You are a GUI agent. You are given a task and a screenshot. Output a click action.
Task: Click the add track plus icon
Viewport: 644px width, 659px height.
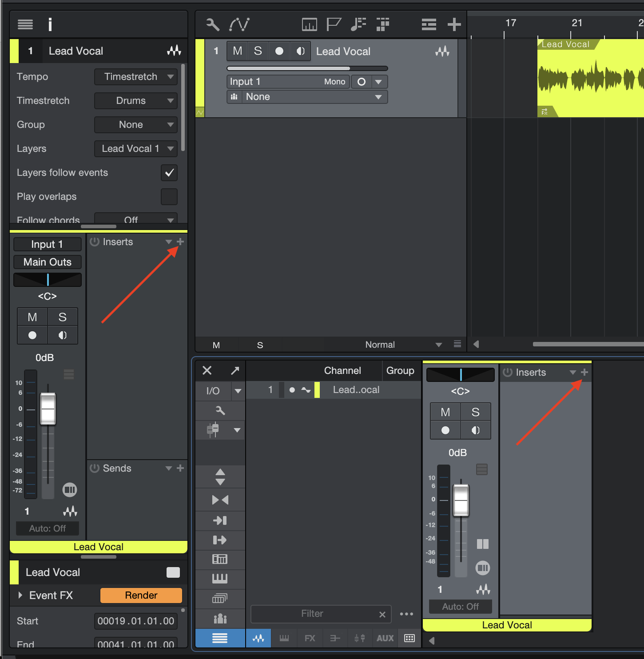454,24
